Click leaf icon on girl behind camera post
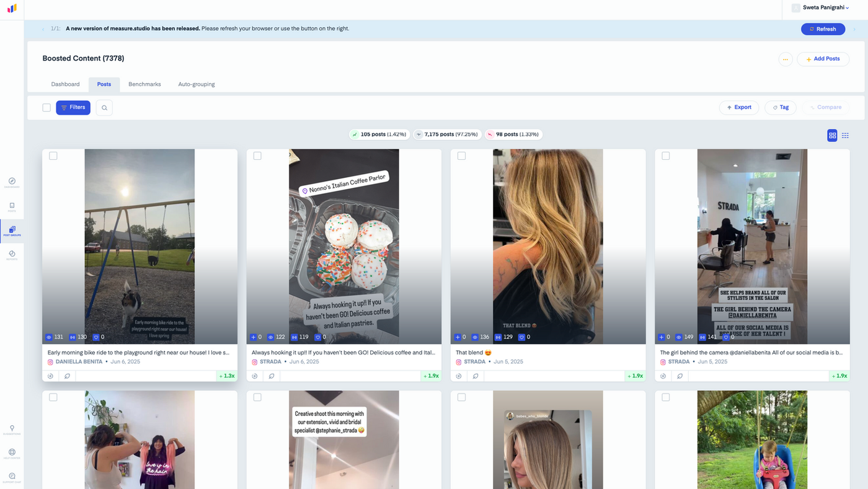Screen dimensions: 868x489 pos(680,376)
